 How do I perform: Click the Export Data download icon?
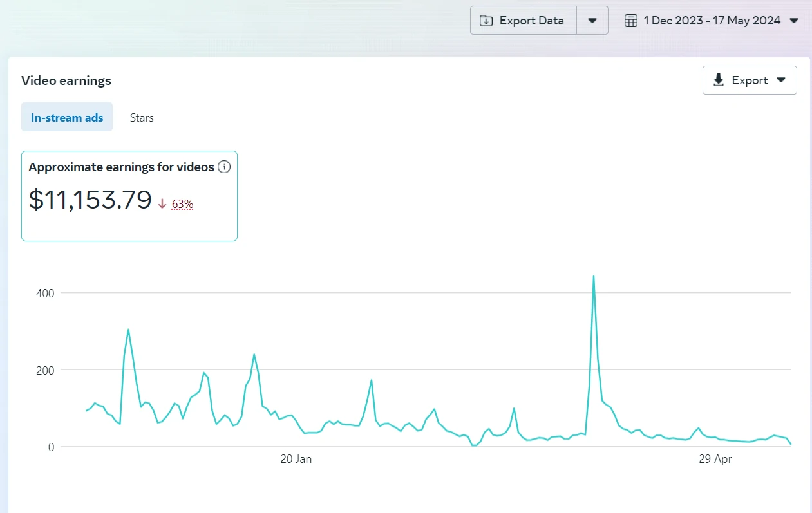click(x=486, y=21)
